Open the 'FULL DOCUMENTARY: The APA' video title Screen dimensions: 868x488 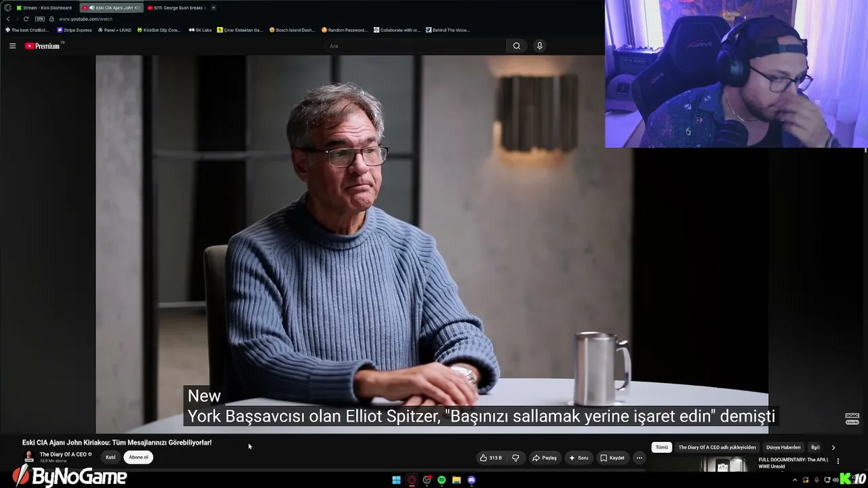click(x=793, y=463)
